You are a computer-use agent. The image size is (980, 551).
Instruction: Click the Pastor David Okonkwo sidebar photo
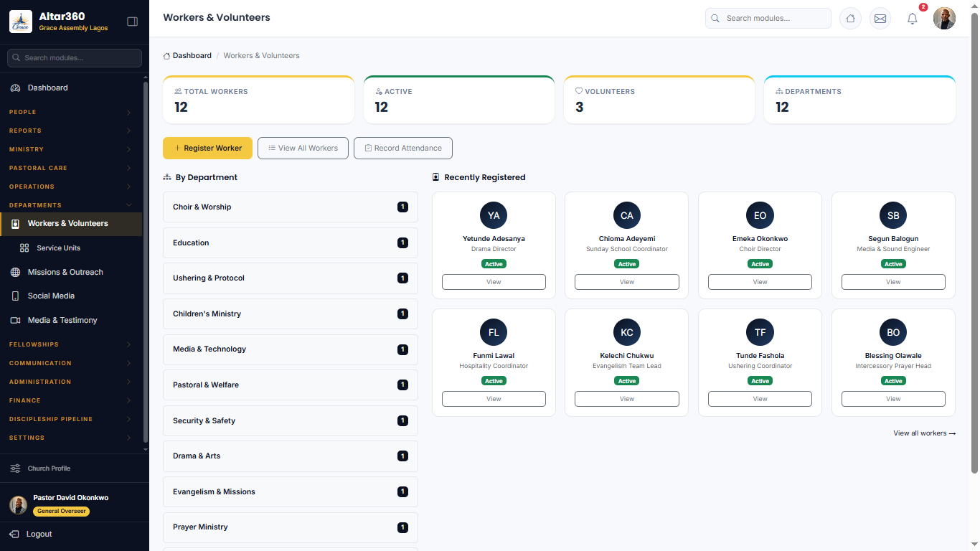18,505
